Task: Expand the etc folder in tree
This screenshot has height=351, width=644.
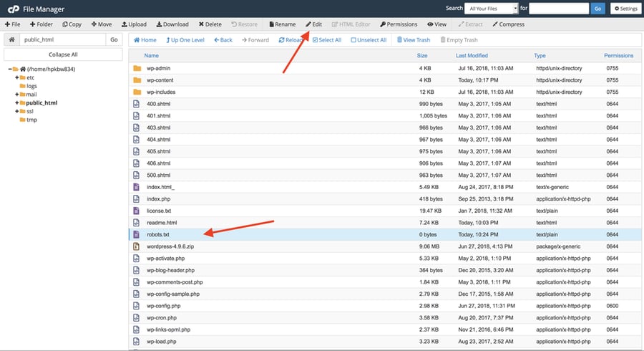Action: [x=16, y=77]
